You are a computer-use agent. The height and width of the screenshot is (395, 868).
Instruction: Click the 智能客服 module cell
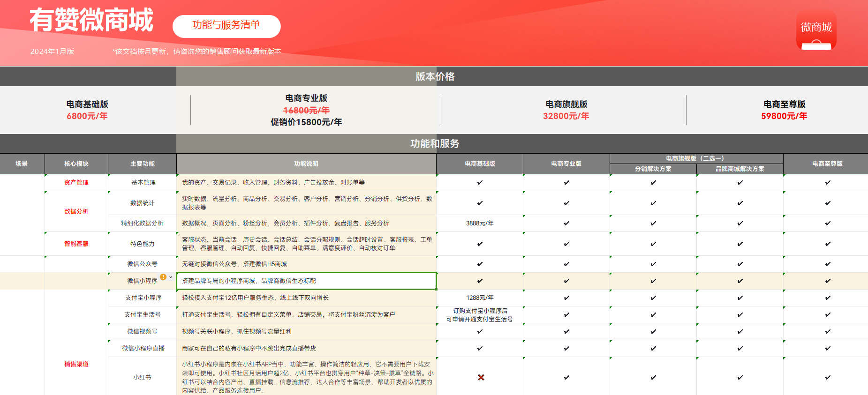click(76, 244)
